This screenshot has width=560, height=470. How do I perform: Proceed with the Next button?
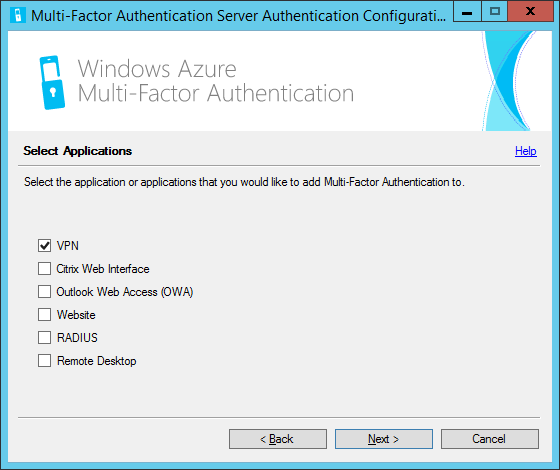pos(384,439)
